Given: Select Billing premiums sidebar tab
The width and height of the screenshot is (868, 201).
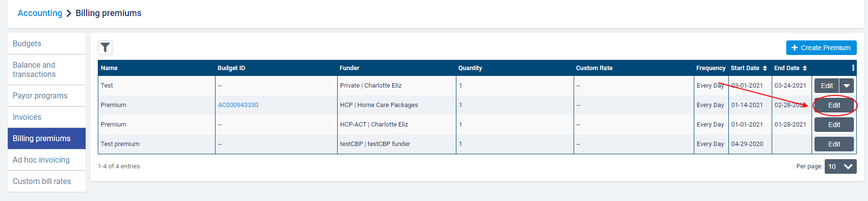Looking at the screenshot, I should click(41, 139).
